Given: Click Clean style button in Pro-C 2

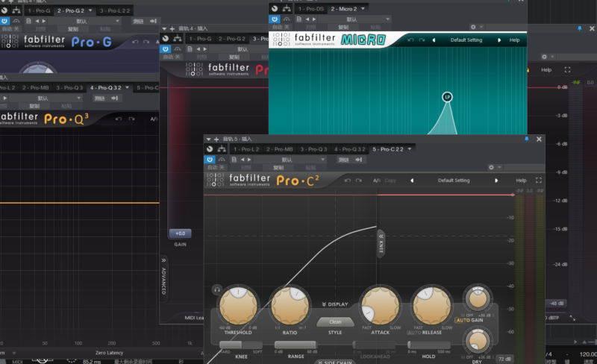Looking at the screenshot, I should pos(335,322).
